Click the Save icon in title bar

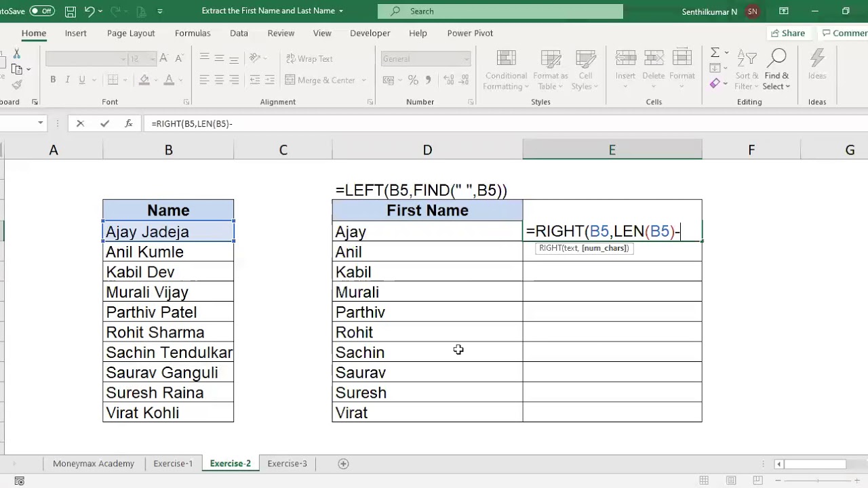click(71, 11)
